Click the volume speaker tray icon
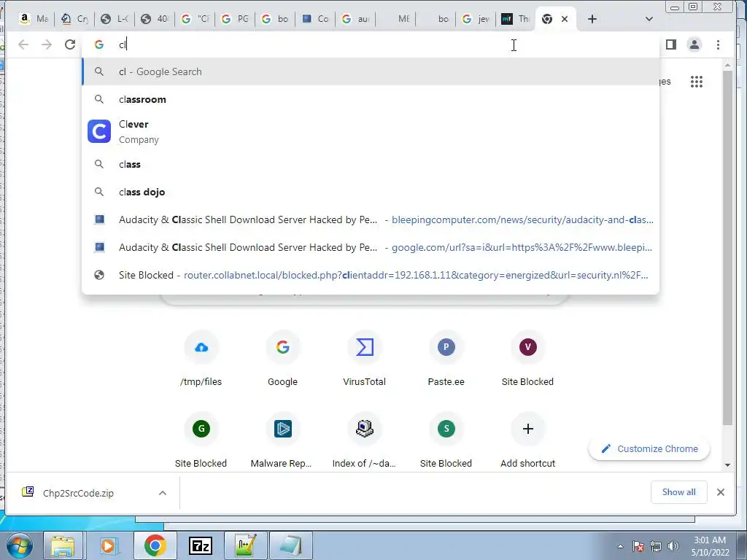747x560 pixels. click(673, 546)
